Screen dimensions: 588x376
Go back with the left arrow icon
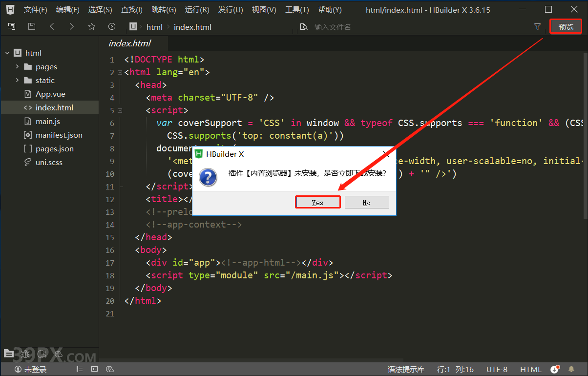[x=52, y=27]
